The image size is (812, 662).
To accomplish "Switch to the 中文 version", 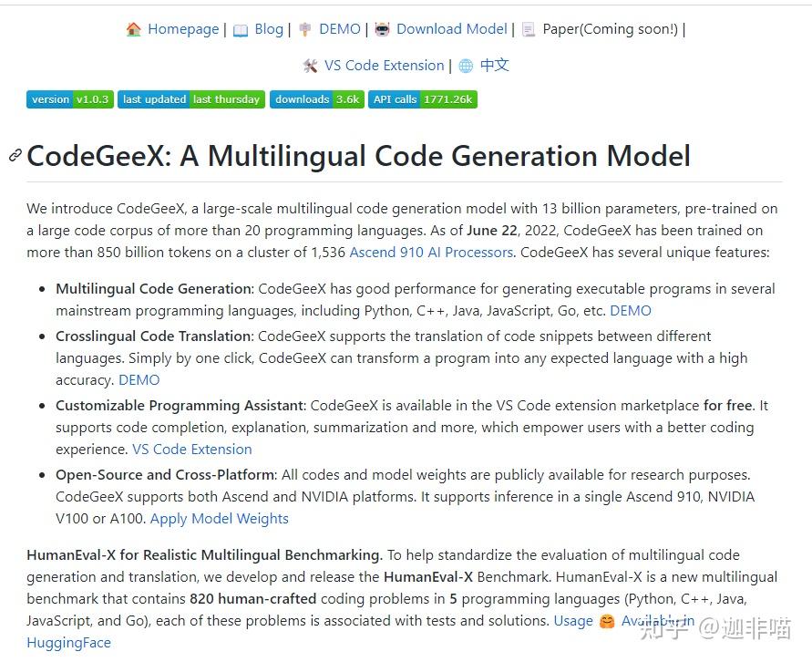I will click(x=496, y=65).
